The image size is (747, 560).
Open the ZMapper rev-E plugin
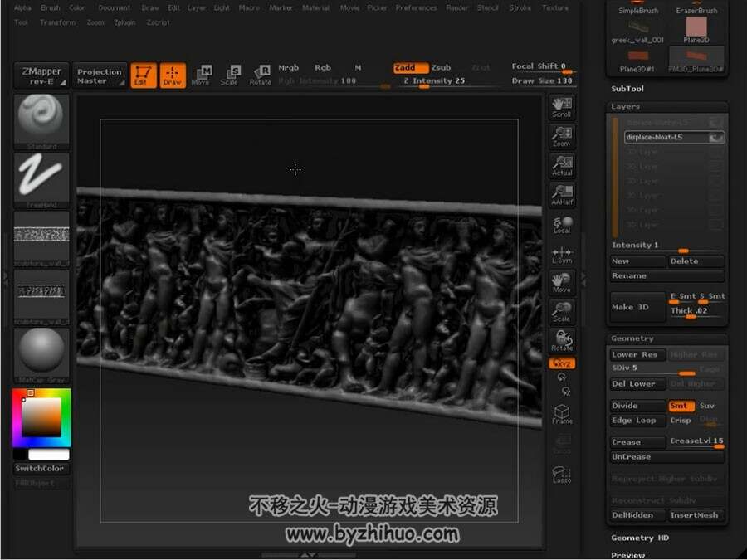pyautogui.click(x=41, y=75)
